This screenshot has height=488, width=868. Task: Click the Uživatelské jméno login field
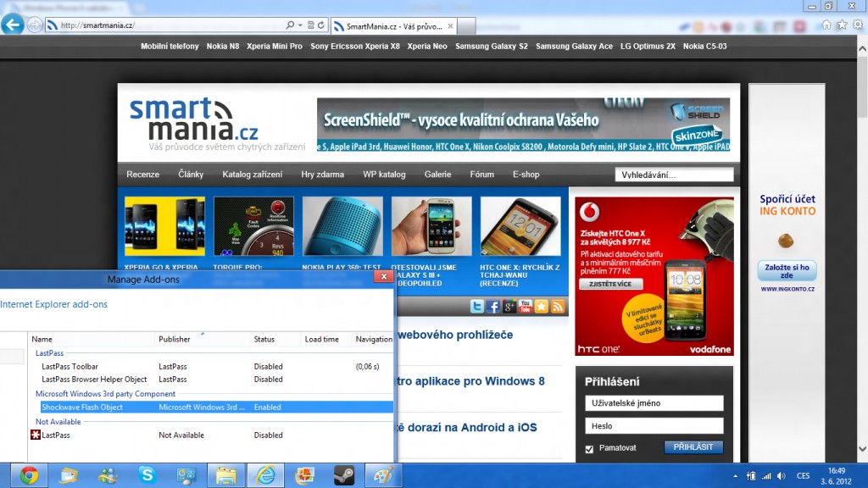654,403
